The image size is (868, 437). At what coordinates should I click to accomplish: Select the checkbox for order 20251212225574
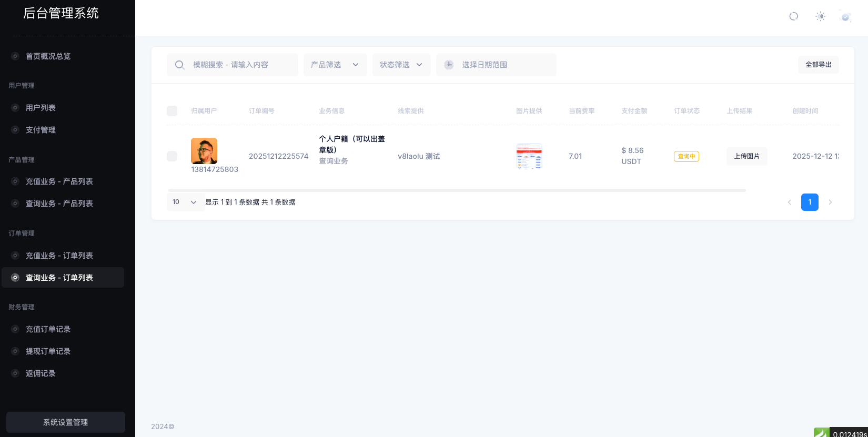pos(172,156)
